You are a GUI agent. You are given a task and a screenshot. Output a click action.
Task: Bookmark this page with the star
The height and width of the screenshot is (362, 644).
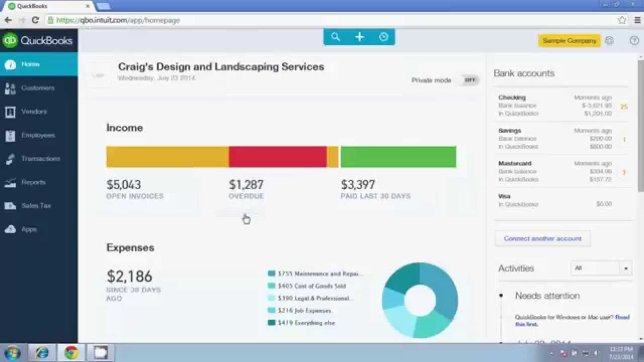pos(622,20)
